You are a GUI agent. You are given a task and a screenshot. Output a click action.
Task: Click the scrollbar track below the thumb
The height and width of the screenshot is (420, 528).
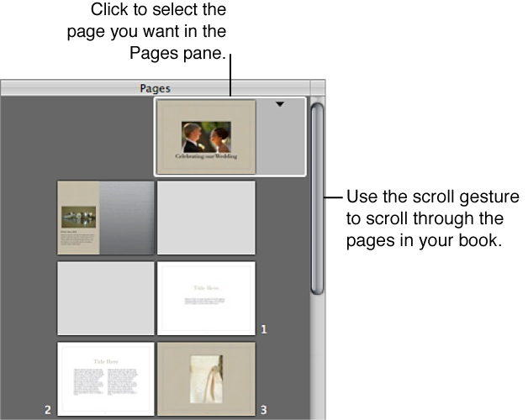tap(317, 357)
